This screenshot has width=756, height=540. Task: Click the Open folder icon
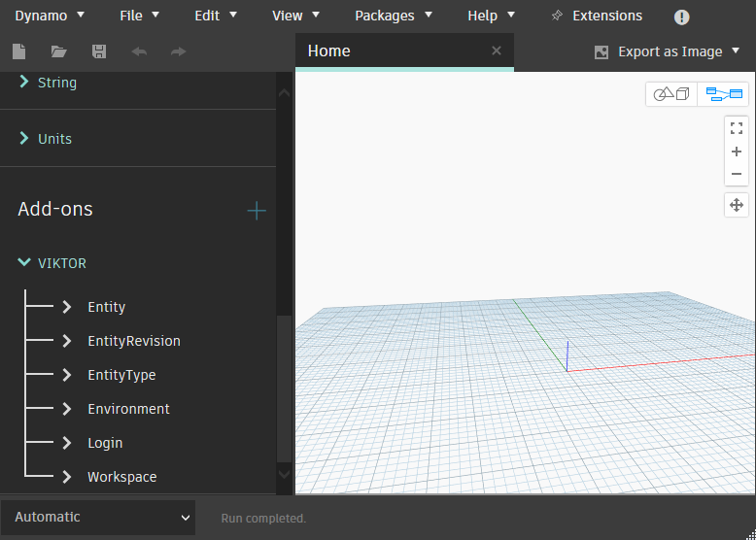(x=58, y=51)
